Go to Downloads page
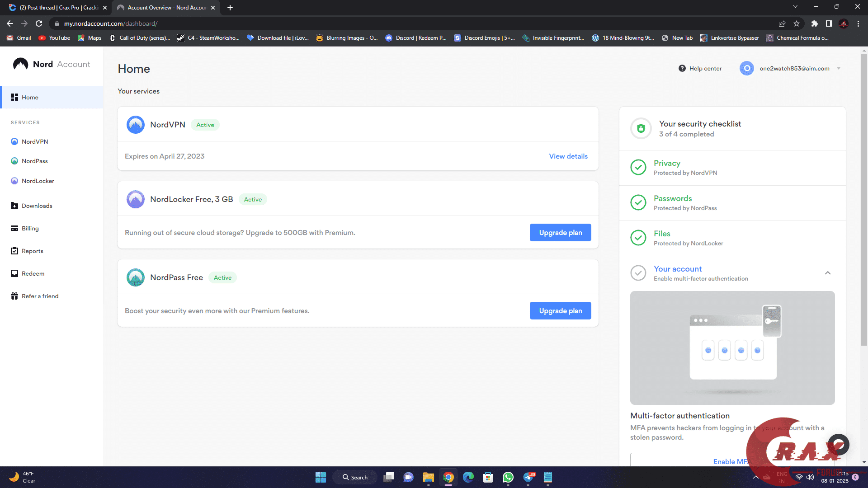The height and width of the screenshot is (488, 868). tap(32, 206)
